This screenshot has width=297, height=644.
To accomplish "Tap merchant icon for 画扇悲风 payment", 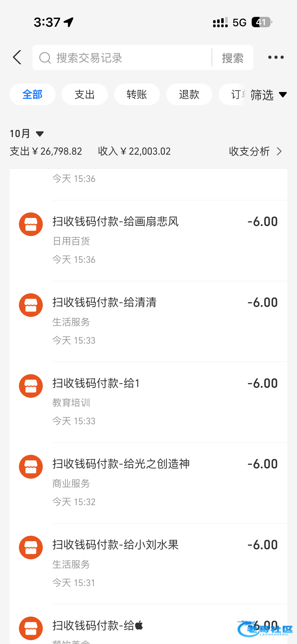I will coord(31,224).
